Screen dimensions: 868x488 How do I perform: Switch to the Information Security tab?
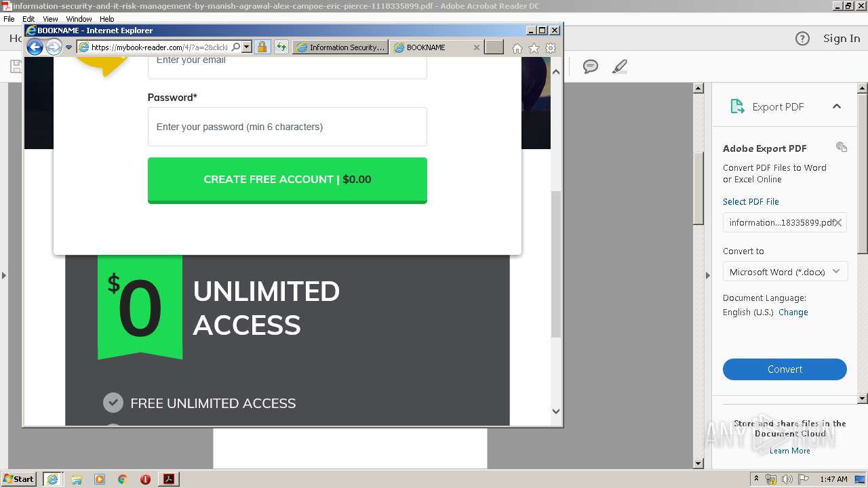tap(340, 47)
